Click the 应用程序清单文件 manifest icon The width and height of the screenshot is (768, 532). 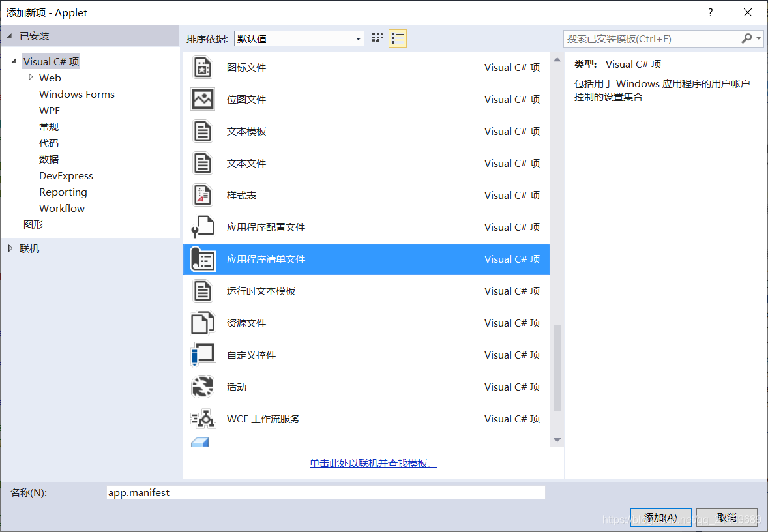pos(202,259)
